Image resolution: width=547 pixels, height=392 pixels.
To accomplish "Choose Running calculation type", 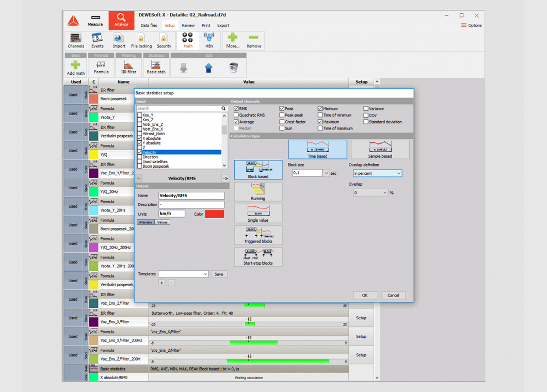I will click(x=258, y=192).
